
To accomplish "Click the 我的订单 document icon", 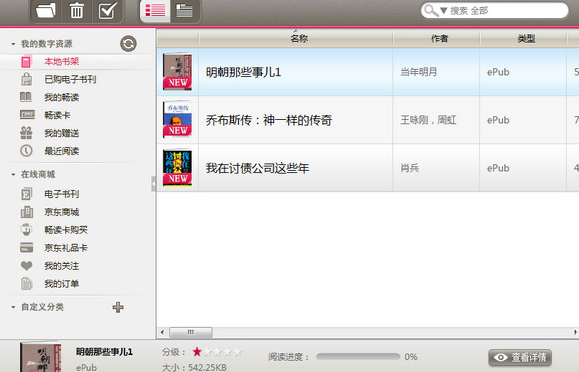I will (26, 284).
